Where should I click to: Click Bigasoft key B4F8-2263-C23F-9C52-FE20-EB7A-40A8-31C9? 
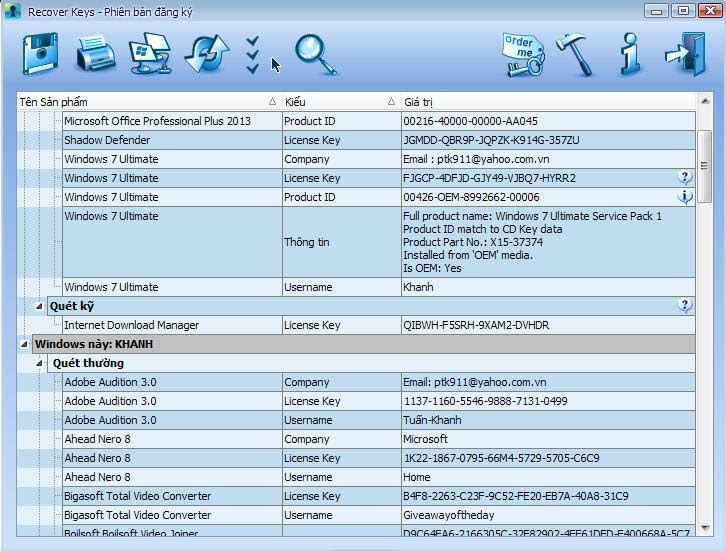(516, 496)
